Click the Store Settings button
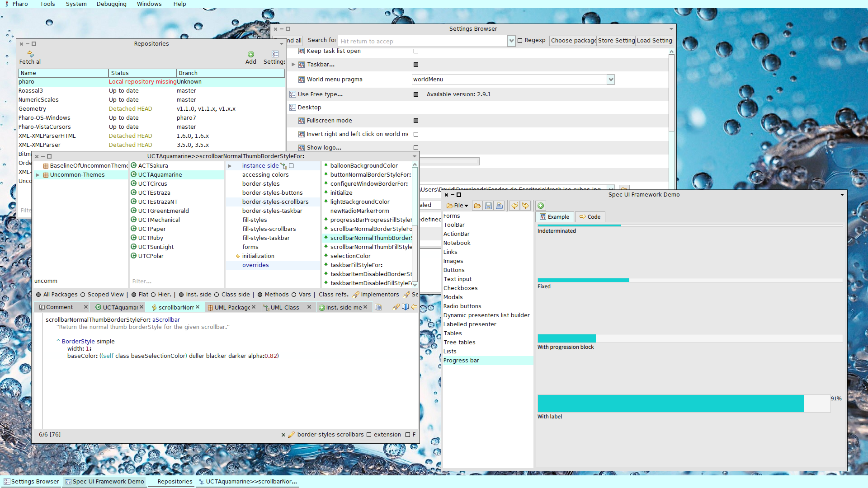Screen dimensions: 868x488 pyautogui.click(x=616, y=41)
